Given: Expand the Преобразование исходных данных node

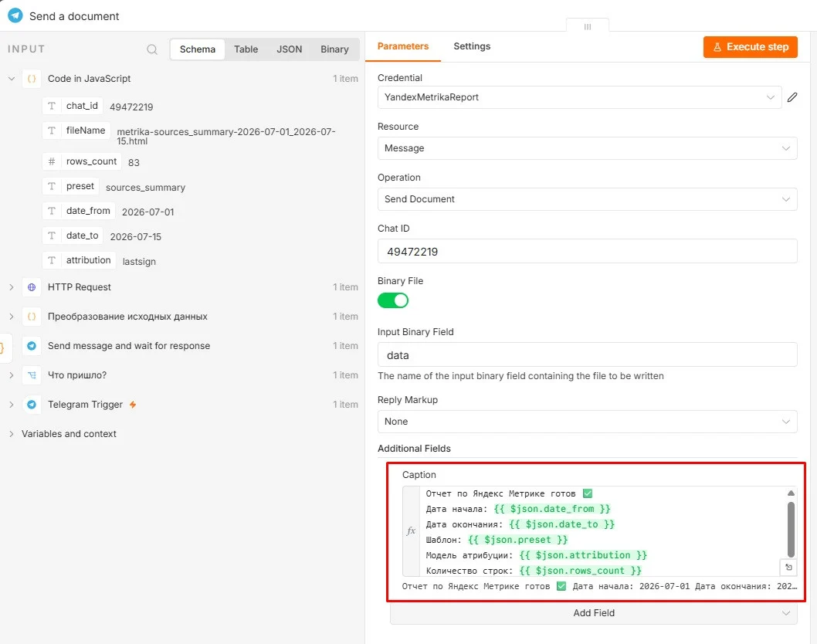Looking at the screenshot, I should pos(12,317).
